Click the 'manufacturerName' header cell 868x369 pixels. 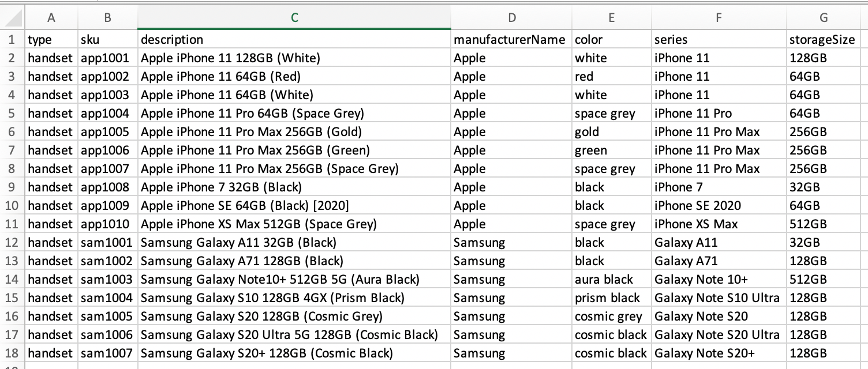coord(511,39)
